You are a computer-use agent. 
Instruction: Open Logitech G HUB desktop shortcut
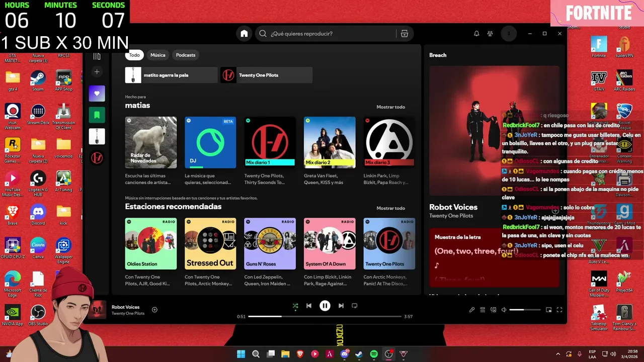pos(38,184)
